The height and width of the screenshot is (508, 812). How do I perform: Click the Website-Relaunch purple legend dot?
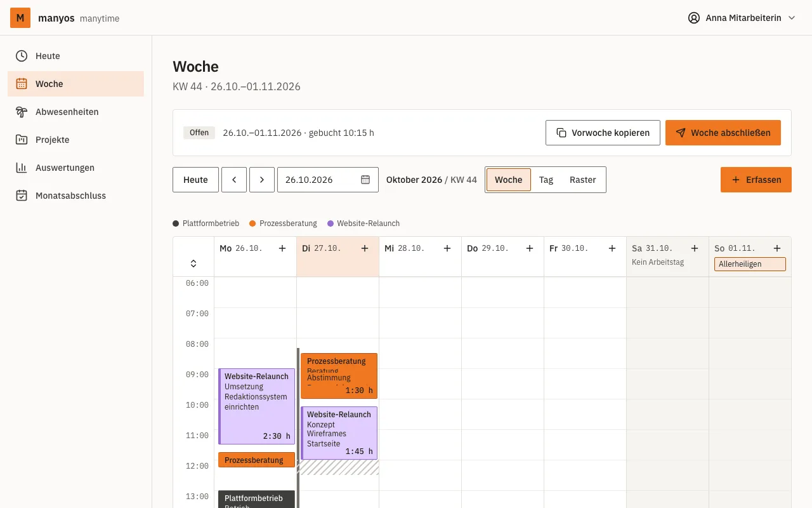[331, 224]
